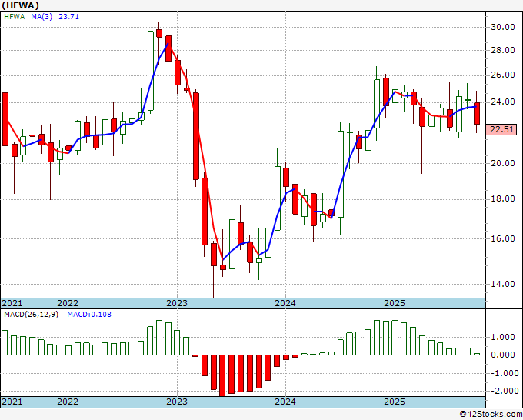
Task: Select the HFWA legend label
Action: 14,16
